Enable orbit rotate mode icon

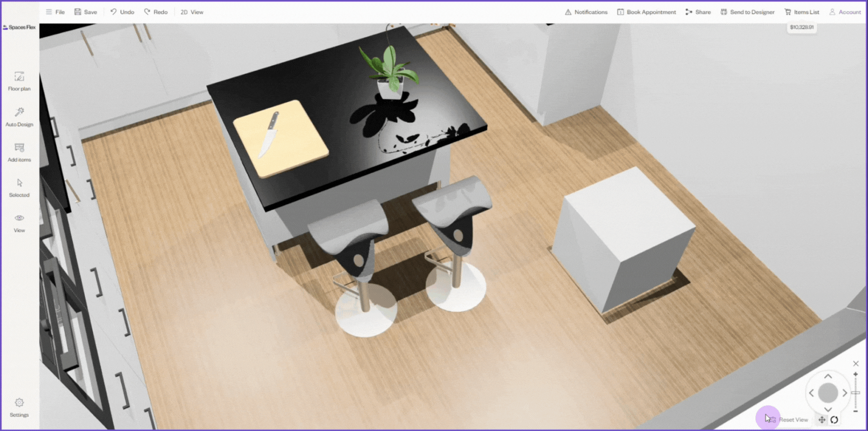click(834, 420)
